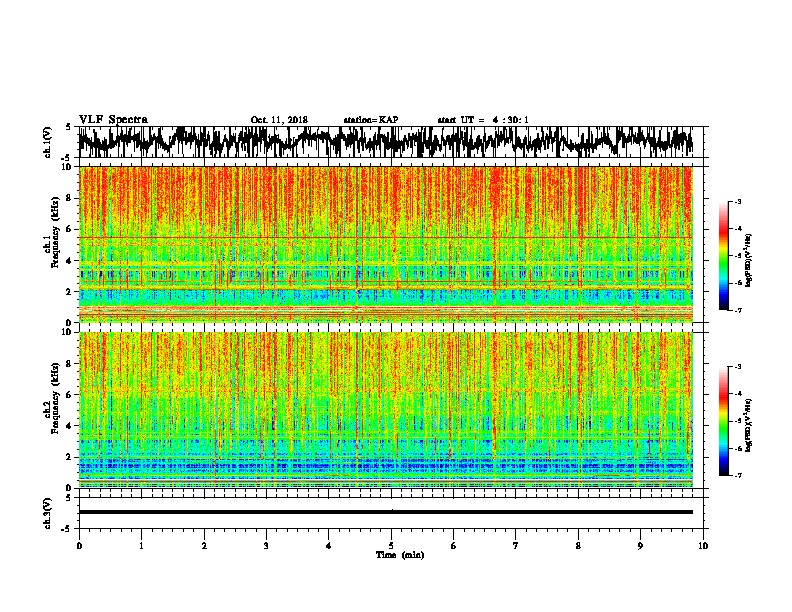Click the "-7" label on ch.1 colorbar
Image resolution: width=792 pixels, height=612 pixels.
(737, 310)
